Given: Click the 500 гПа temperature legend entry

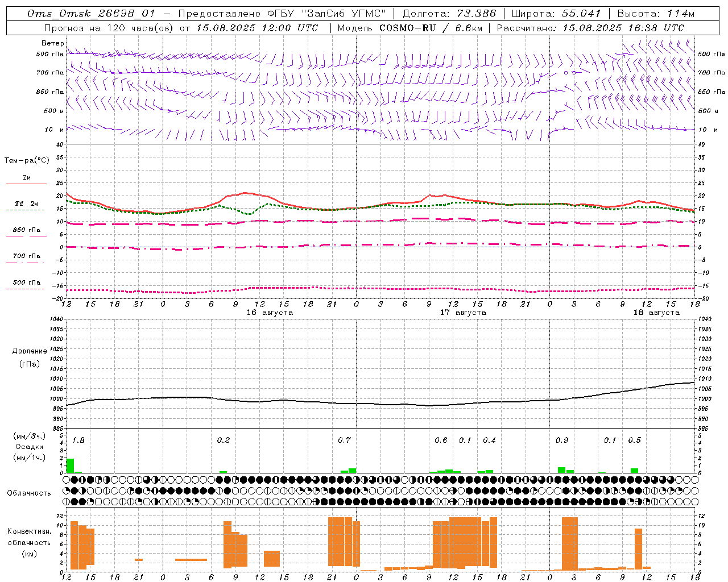Looking at the screenshot, I should tap(27, 282).
